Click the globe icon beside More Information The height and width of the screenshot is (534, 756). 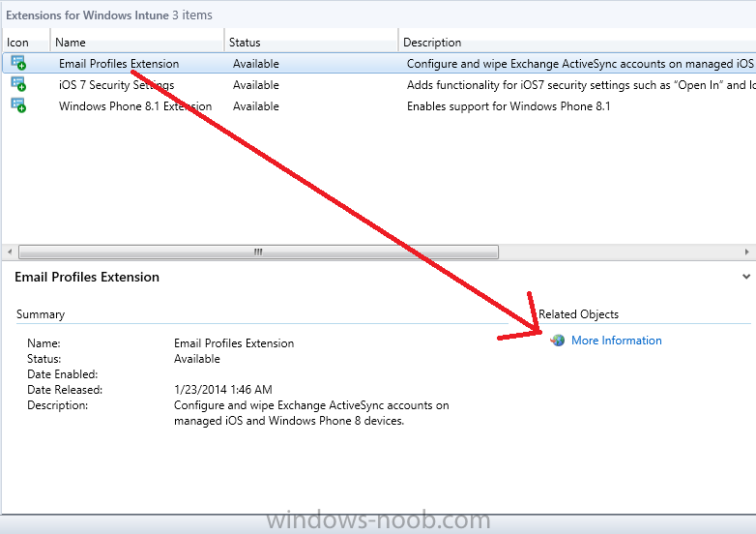click(558, 341)
